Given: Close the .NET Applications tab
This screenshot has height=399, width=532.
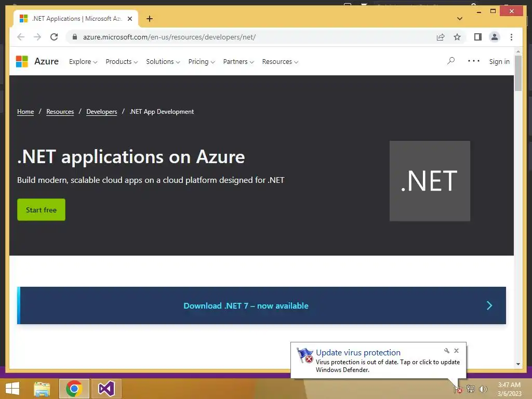Looking at the screenshot, I should pyautogui.click(x=129, y=19).
